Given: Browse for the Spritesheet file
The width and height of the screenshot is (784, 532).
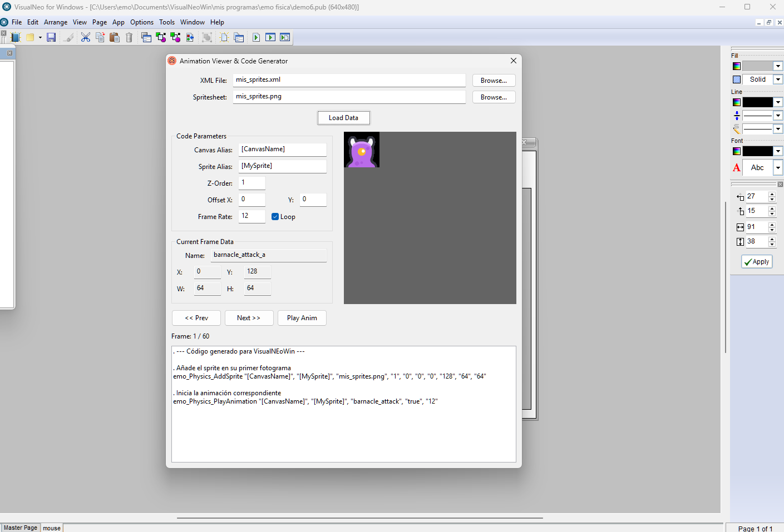Looking at the screenshot, I should tap(494, 97).
